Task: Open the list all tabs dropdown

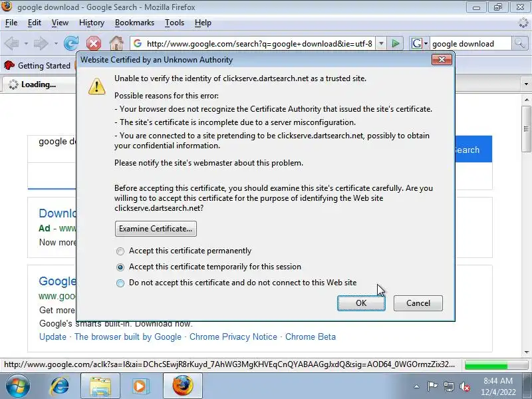Action: [526, 84]
